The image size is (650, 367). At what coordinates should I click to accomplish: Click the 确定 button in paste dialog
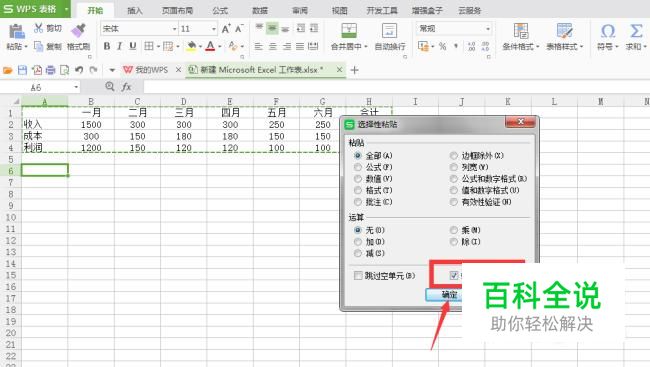click(444, 294)
